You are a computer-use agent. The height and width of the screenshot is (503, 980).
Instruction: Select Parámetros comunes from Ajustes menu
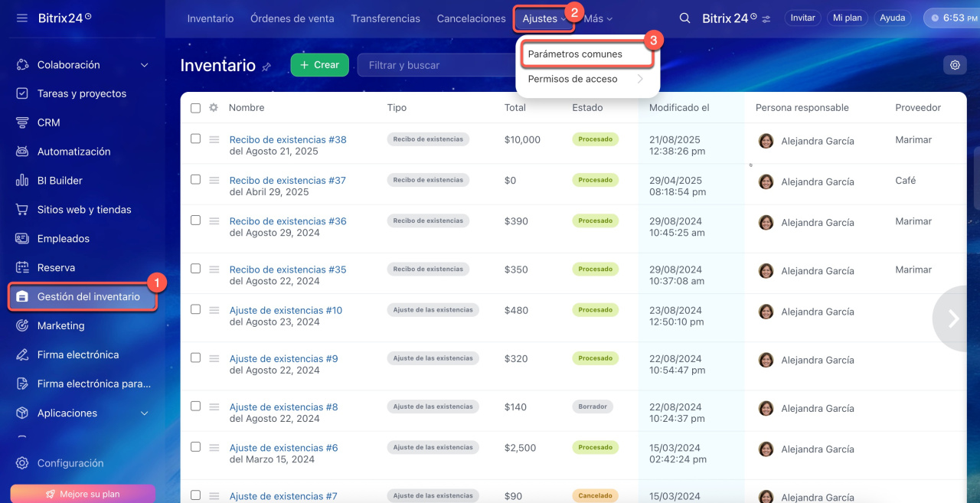(575, 54)
